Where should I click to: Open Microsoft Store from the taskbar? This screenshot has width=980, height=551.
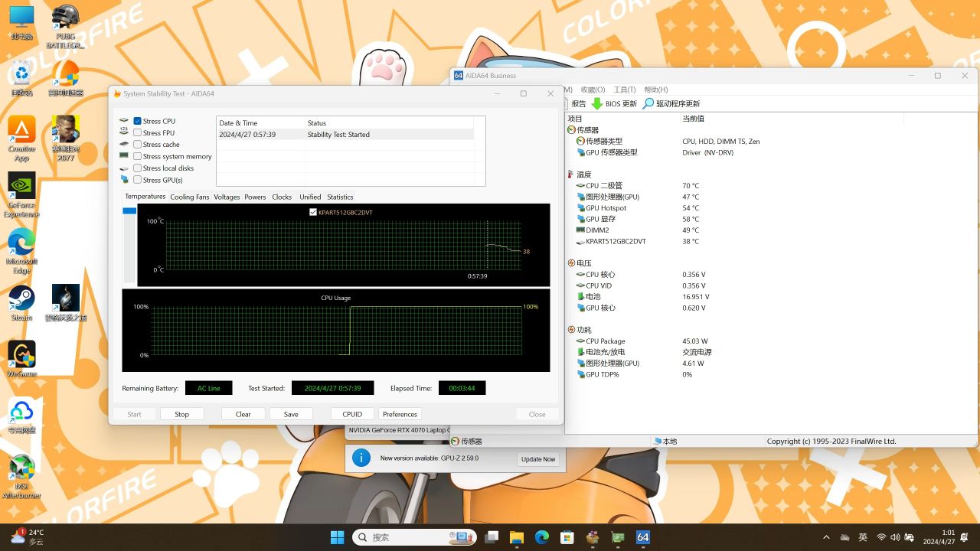click(567, 537)
